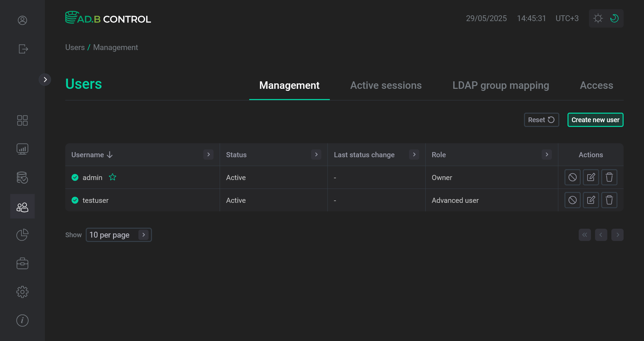
Task: Open the toolbox icon in the sidebar
Action: [x=22, y=263]
